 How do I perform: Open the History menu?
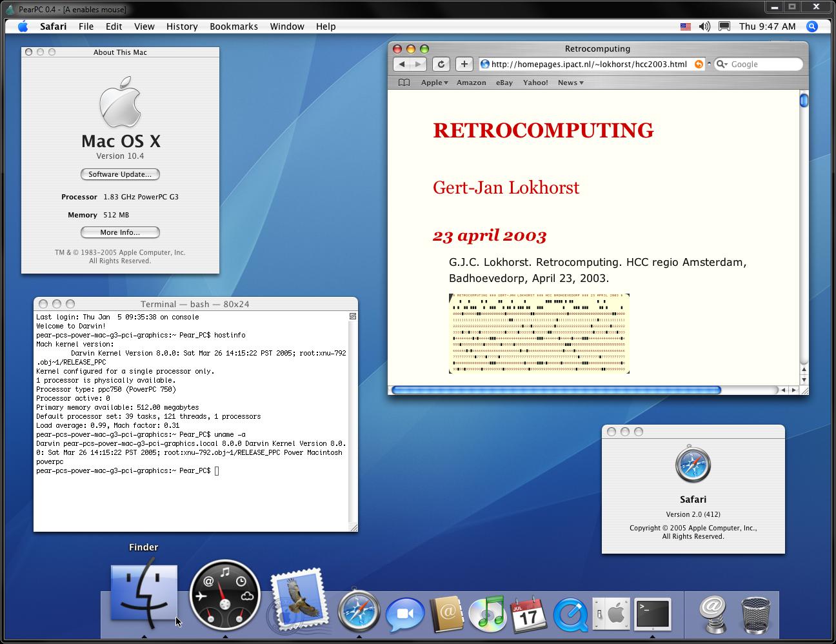tap(182, 26)
